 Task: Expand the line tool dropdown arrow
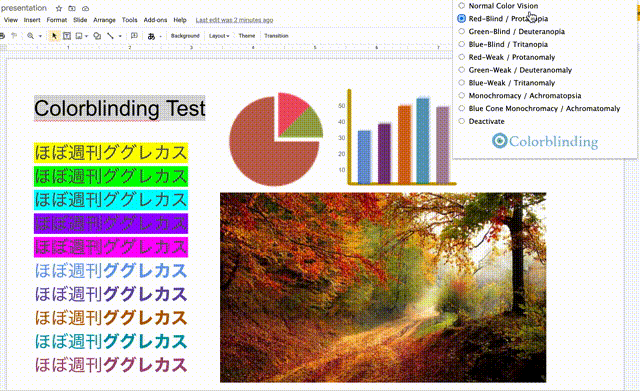tap(120, 36)
